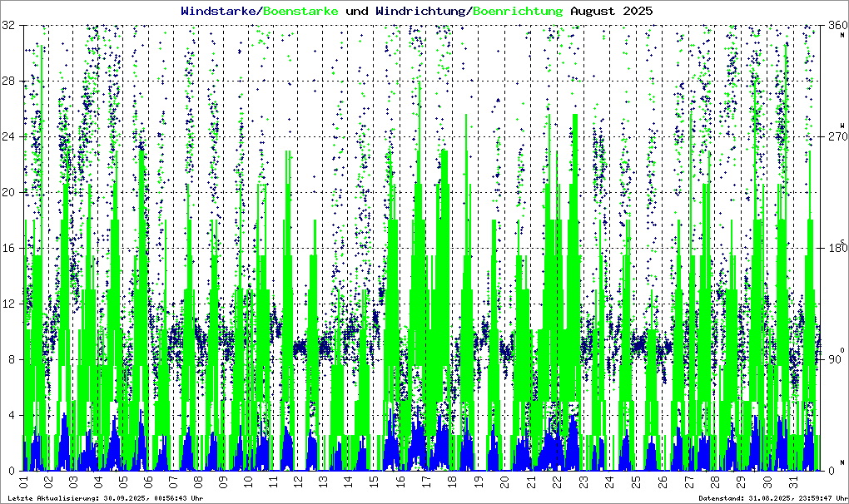Select day 20 on the x-axis
This screenshot has height=504, width=849.
click(x=504, y=482)
